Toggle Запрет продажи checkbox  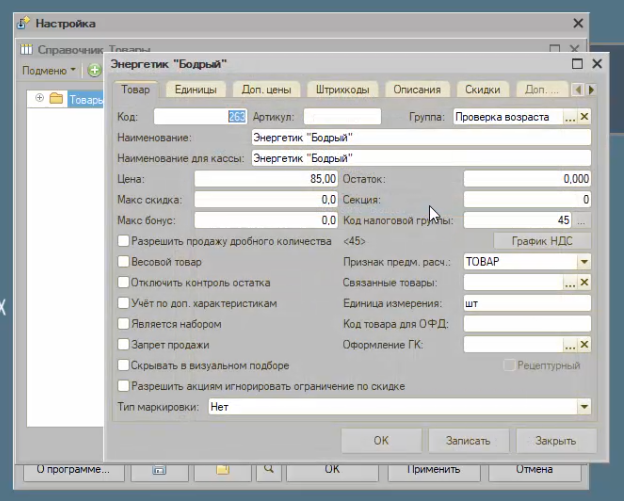click(x=123, y=344)
